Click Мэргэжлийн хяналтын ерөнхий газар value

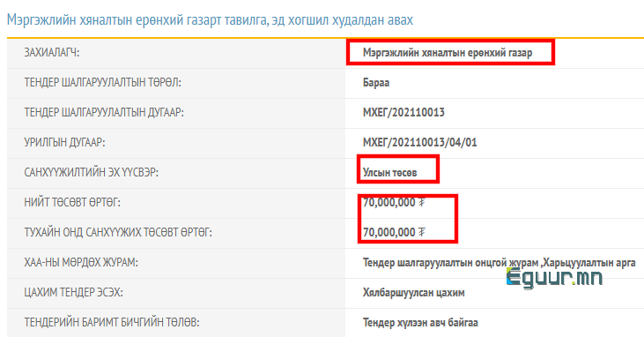click(x=448, y=53)
